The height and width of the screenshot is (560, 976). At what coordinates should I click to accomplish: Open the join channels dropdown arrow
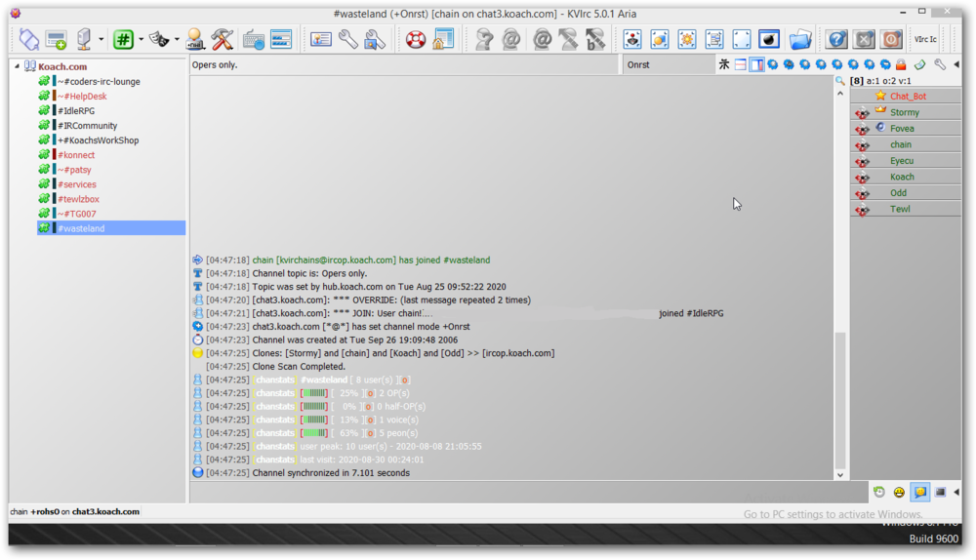tap(141, 39)
